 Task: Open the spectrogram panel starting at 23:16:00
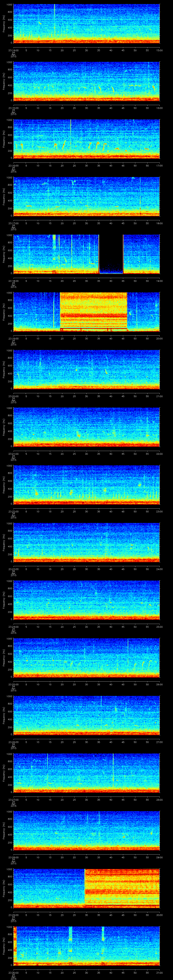click(87, 139)
